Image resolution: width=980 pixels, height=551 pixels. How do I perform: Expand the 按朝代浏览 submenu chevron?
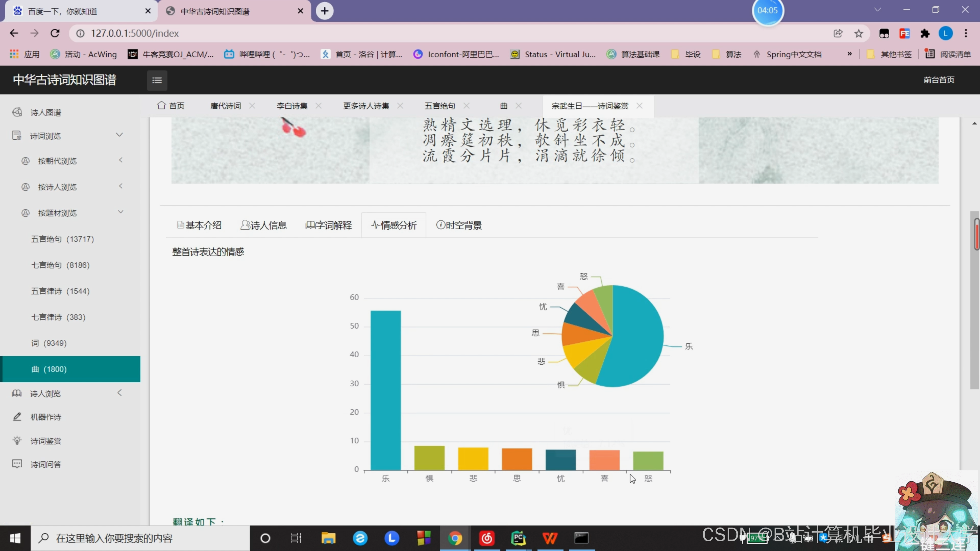point(121,160)
